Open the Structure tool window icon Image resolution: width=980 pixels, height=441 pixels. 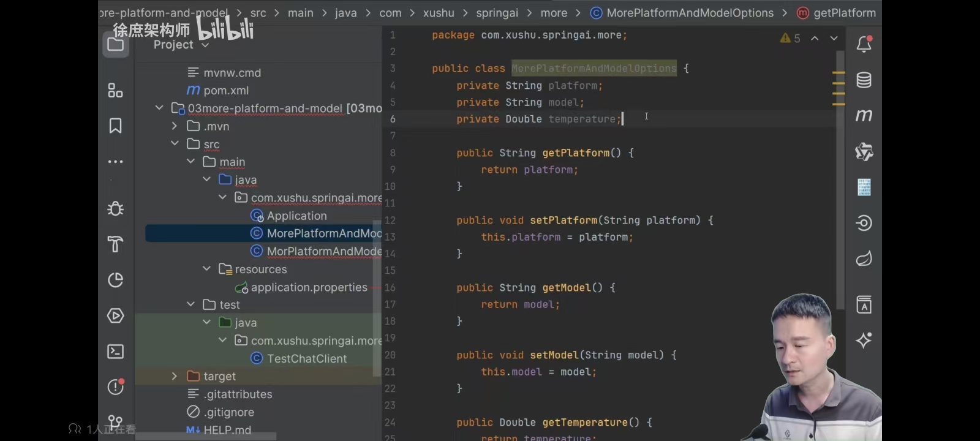(115, 91)
